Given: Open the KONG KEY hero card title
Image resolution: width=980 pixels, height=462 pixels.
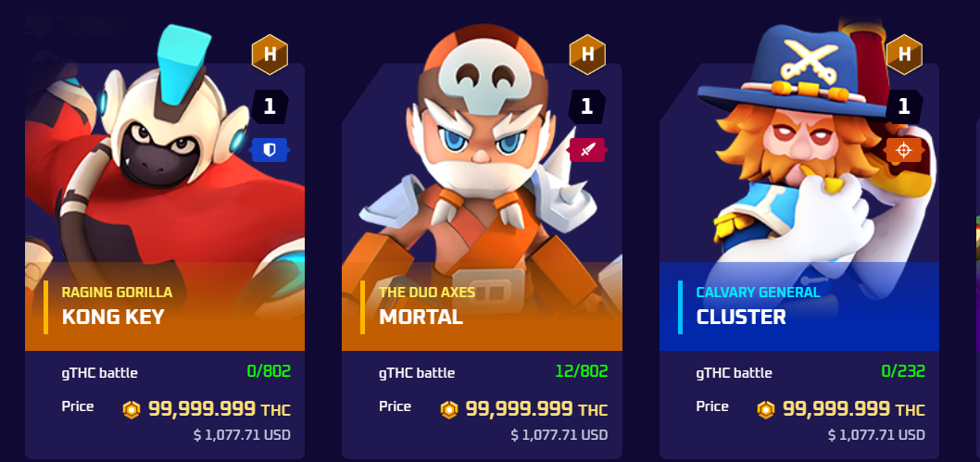Looking at the screenshot, I should tap(113, 317).
